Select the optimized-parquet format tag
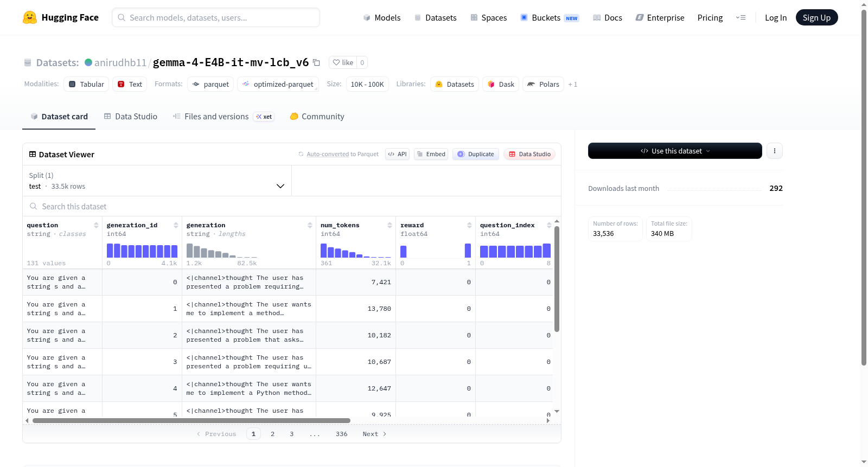This screenshot has width=868, height=467. pos(278,84)
